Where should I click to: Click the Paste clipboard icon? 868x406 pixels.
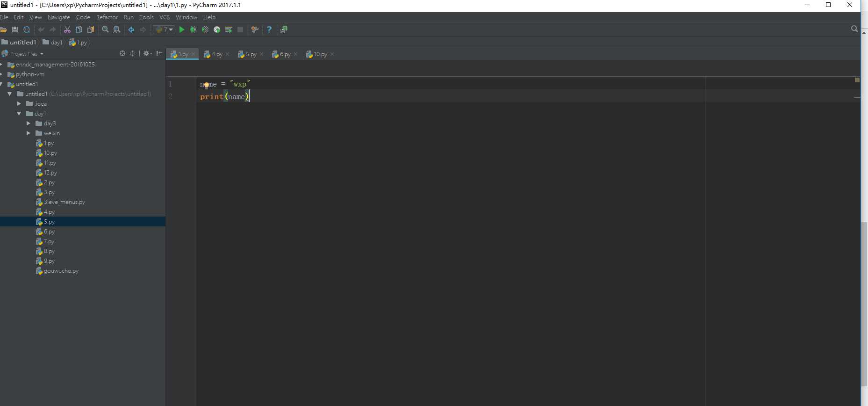tap(91, 29)
